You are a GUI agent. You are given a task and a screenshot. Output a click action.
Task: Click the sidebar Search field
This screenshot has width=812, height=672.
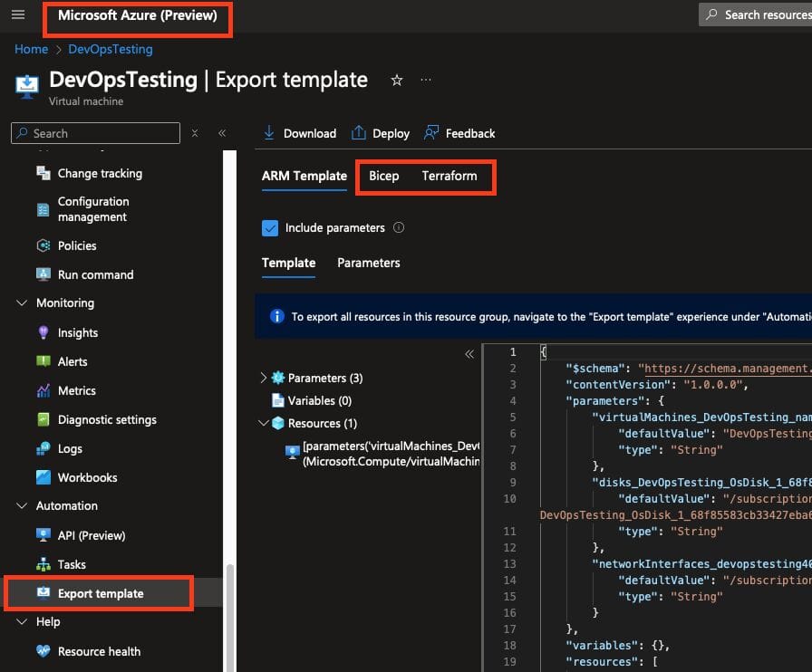tap(95, 133)
